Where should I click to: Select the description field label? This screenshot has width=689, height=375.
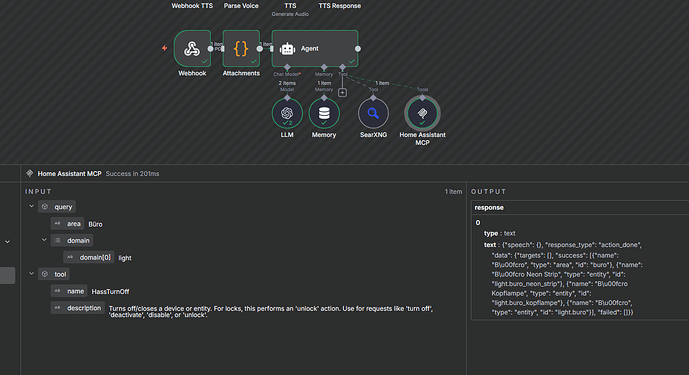point(78,308)
